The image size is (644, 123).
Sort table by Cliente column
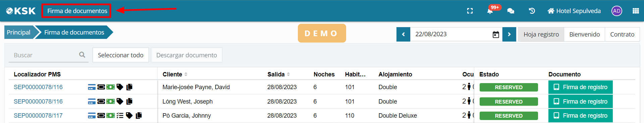pos(175,74)
